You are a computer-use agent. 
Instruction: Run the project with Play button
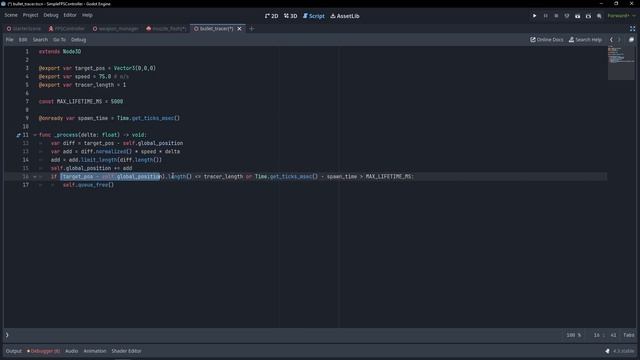point(534,16)
